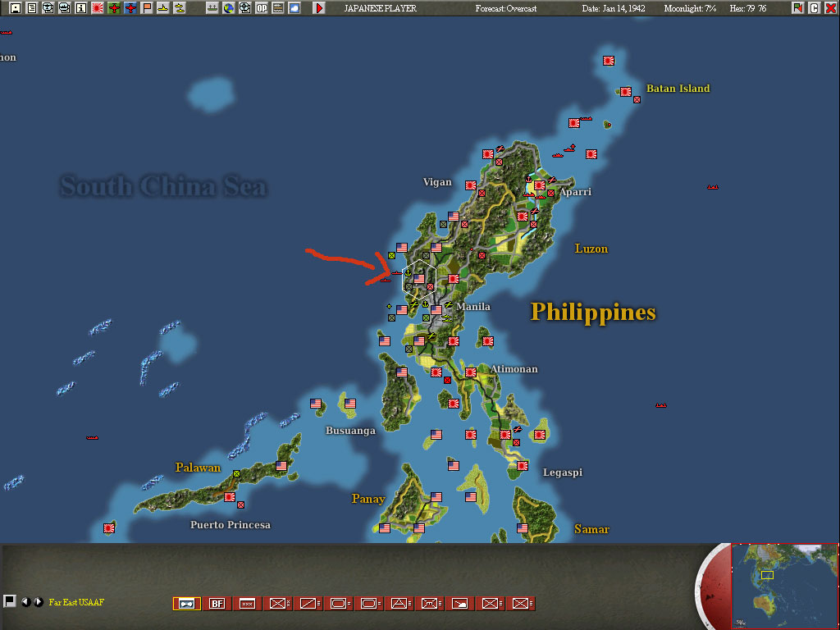Viewport: 840px width, 630px height.
Task: Select the American flag at Manila
Action: pyautogui.click(x=436, y=309)
